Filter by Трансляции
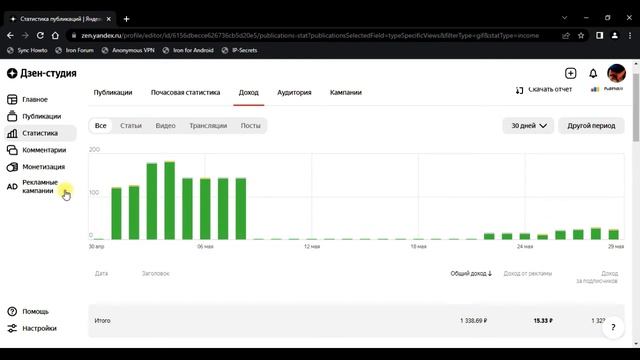 [208, 126]
